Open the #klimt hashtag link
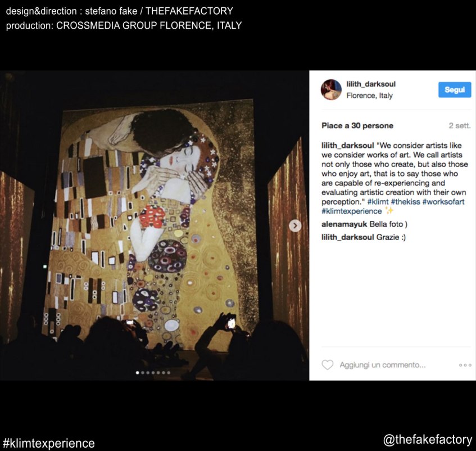 coord(378,202)
